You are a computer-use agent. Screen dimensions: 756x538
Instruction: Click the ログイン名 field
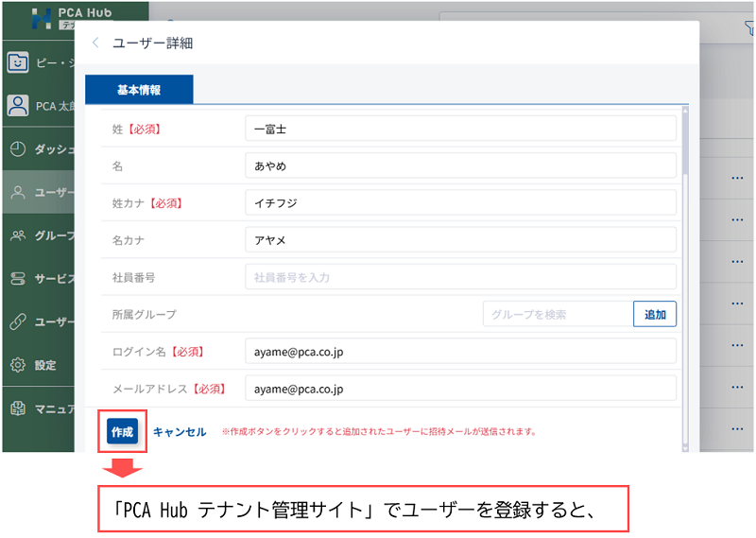tap(460, 352)
